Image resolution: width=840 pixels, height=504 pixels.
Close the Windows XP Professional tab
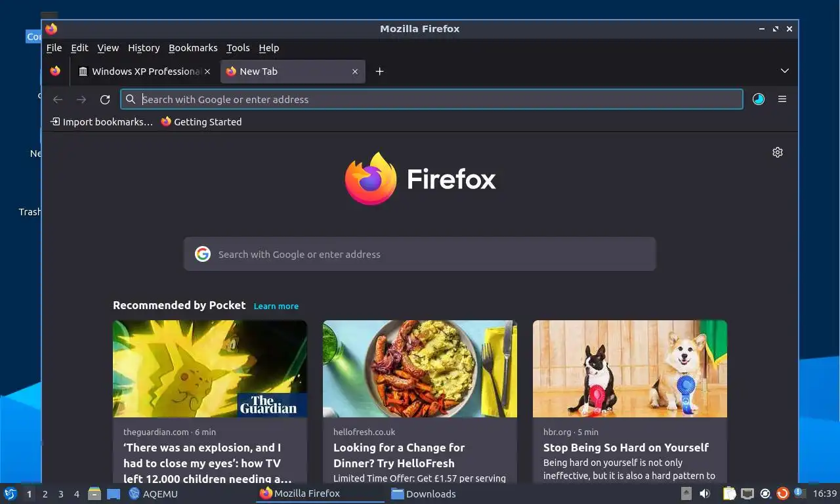(x=207, y=72)
